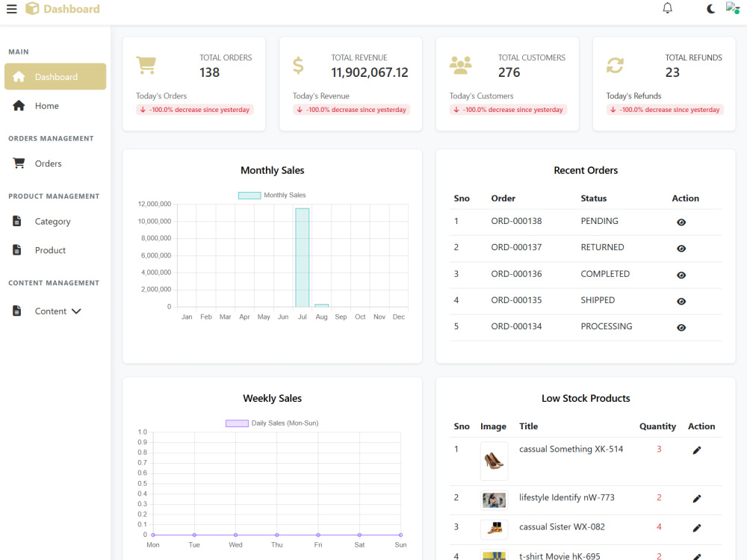This screenshot has height=560, width=747.
Task: Click ORD-000138 order number
Action: point(516,221)
